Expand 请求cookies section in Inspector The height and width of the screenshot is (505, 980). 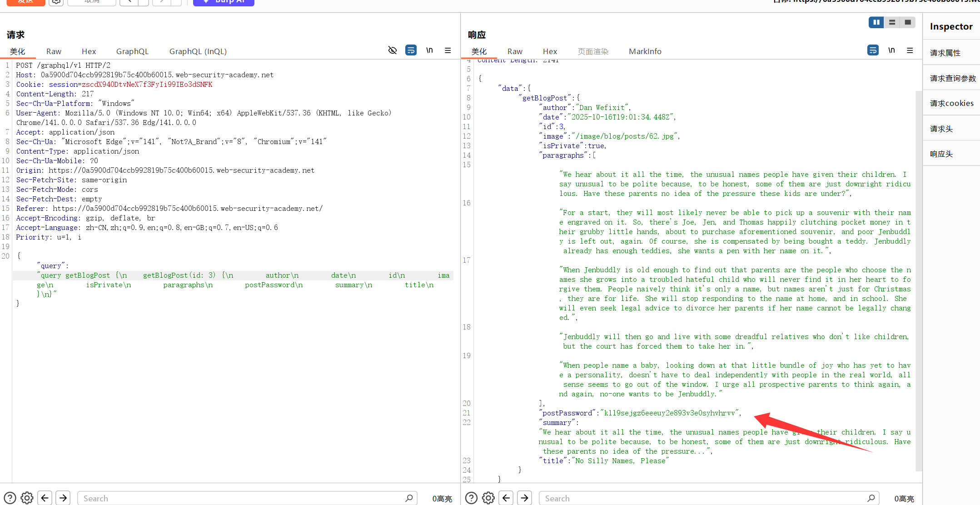[x=951, y=103]
